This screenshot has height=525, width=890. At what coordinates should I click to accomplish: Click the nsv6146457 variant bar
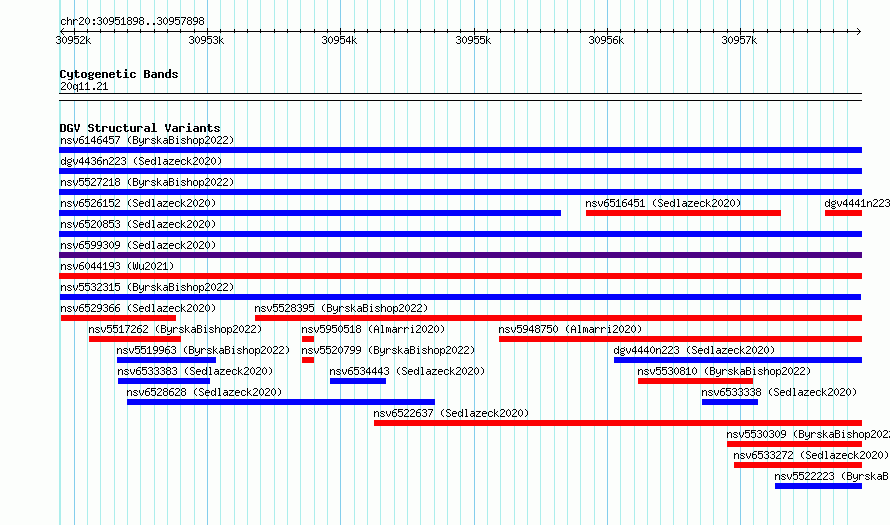[x=460, y=150]
